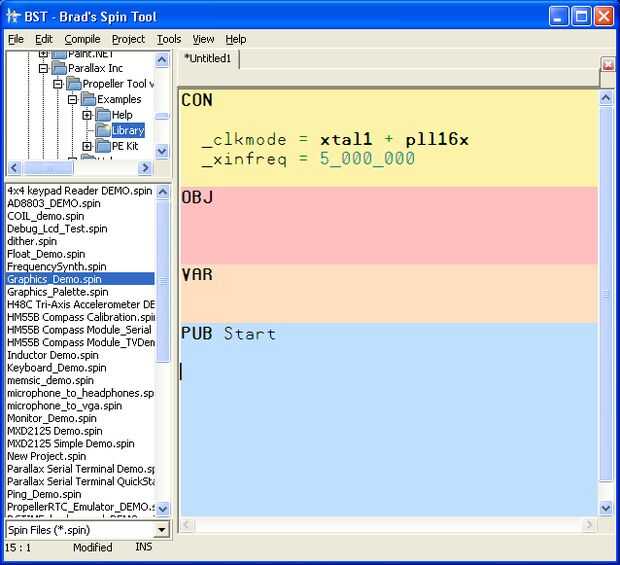Select Inductor Demo.spin file
Viewport: 620px width, 565px height.
pos(53,355)
